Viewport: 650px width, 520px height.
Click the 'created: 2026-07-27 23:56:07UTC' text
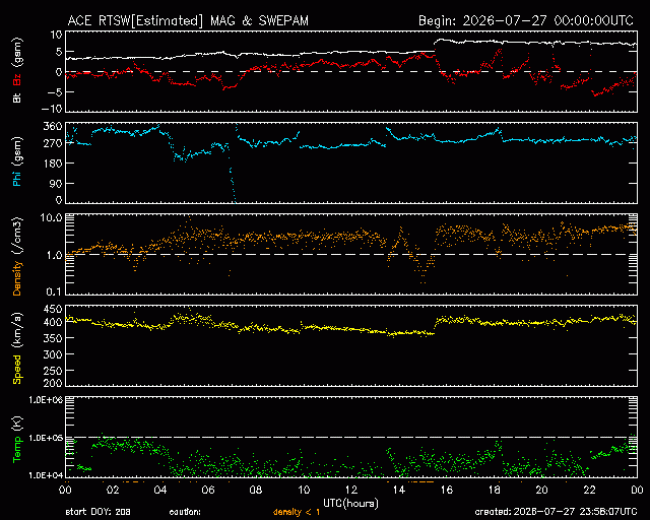(555, 512)
